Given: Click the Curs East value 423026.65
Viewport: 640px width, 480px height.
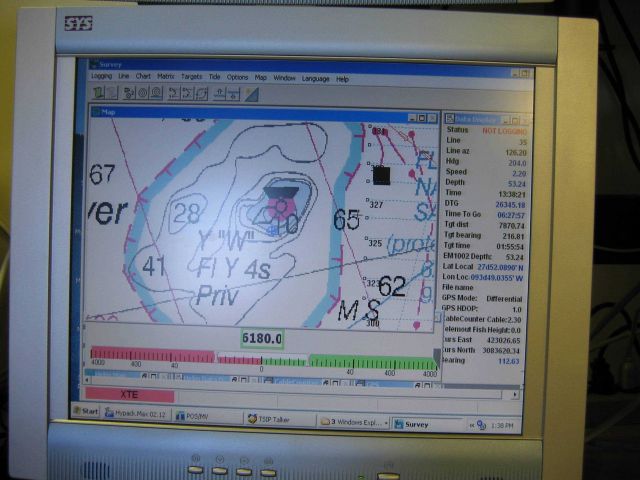Looking at the screenshot, I should coord(504,340).
